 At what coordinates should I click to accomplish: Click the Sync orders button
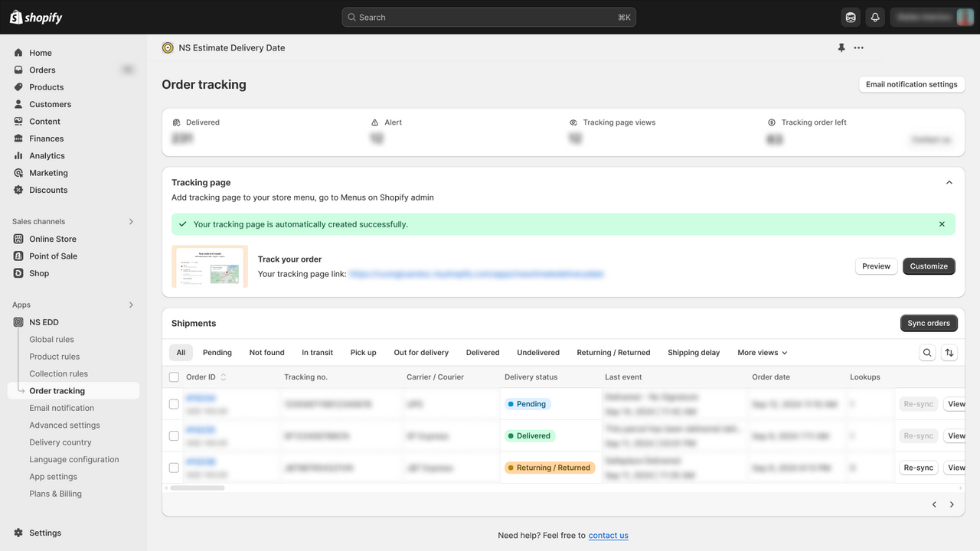[929, 323]
